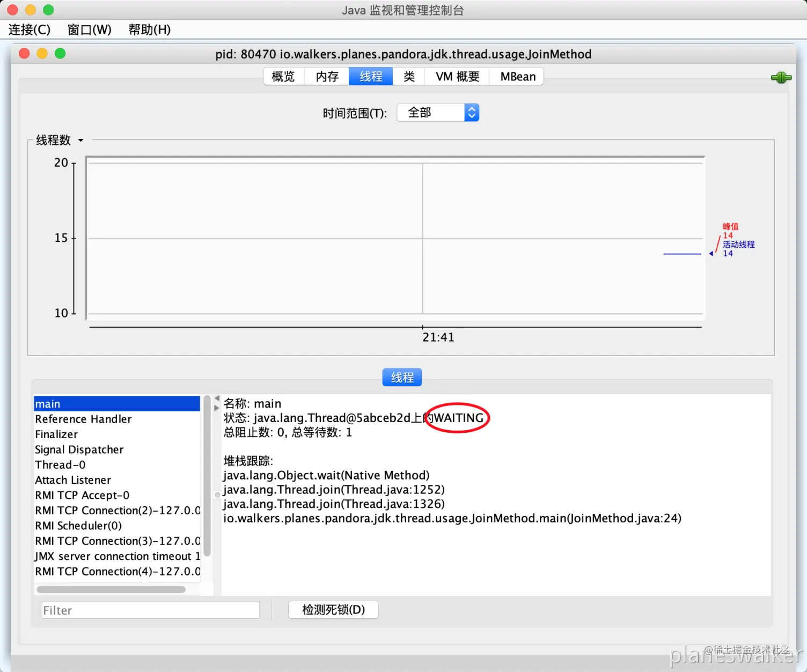Open the 窗口(W) menu

(90, 29)
